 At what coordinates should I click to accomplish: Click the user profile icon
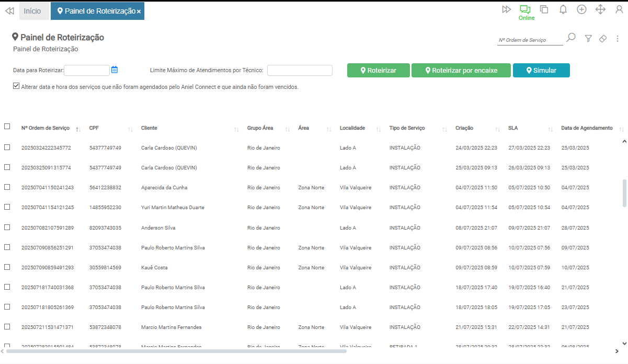coord(619,9)
